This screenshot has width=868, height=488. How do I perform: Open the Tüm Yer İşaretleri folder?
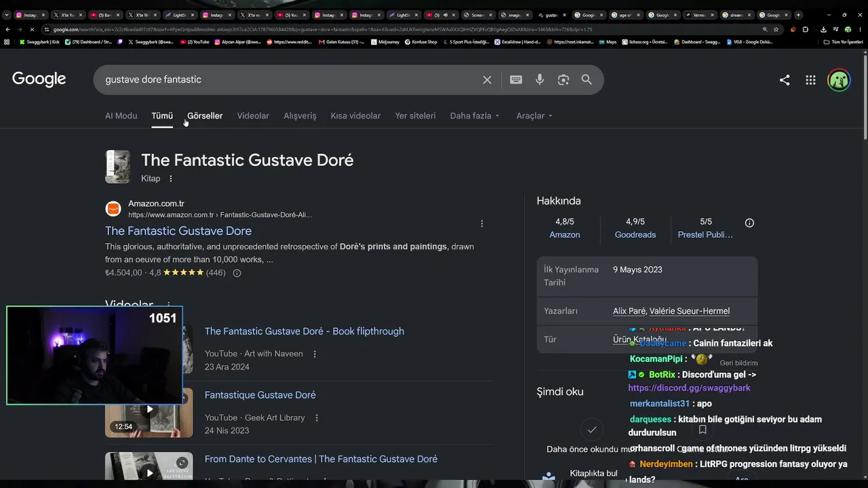(x=844, y=42)
